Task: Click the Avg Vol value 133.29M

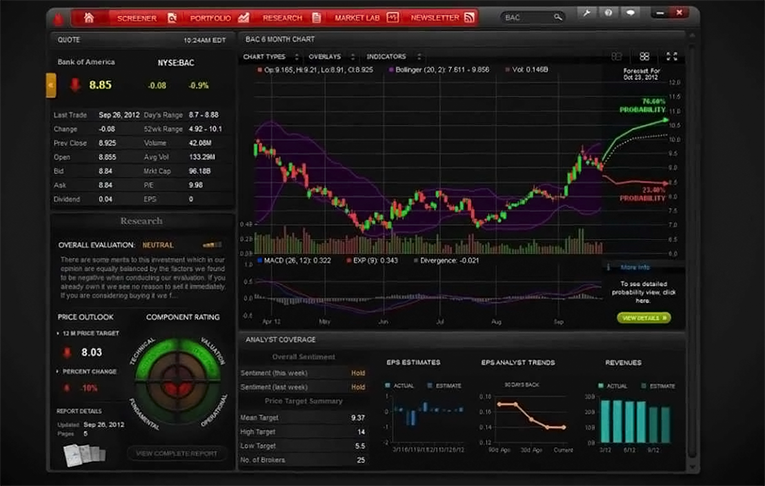Action: click(202, 157)
